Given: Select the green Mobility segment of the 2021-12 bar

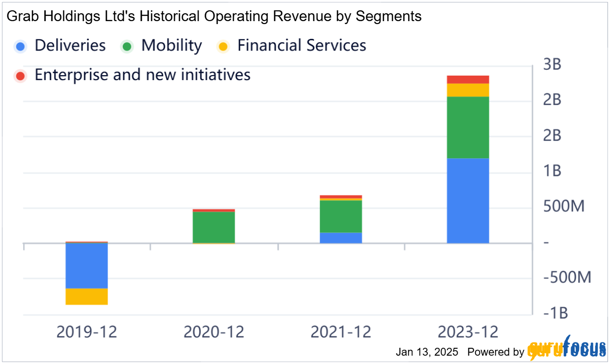Looking at the screenshot, I should tap(341, 217).
